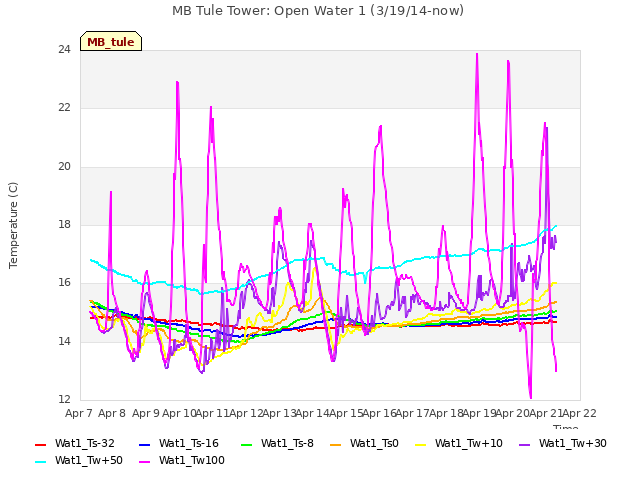
Task: Click the MB_tule label box
Action: coord(111,41)
